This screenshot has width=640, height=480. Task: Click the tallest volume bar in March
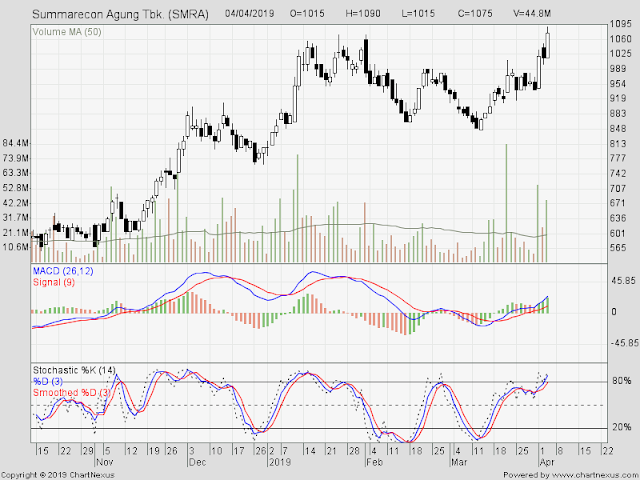coord(507,203)
